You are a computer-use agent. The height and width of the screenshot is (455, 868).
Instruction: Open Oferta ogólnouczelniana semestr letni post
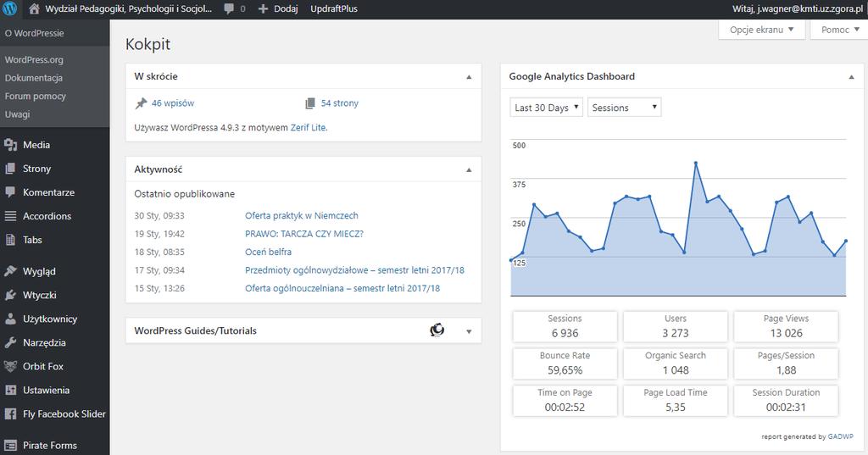point(342,288)
